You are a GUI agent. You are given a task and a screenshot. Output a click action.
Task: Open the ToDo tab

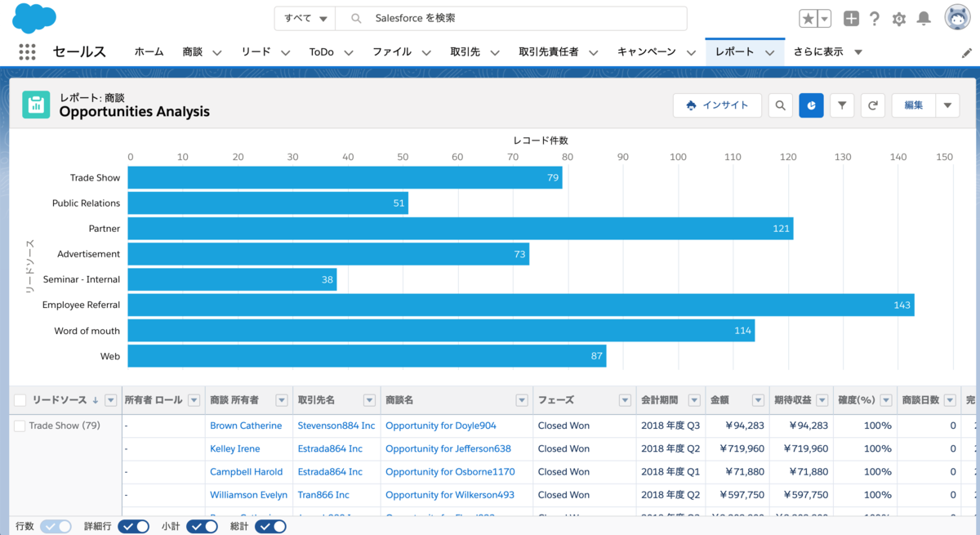coord(321,51)
